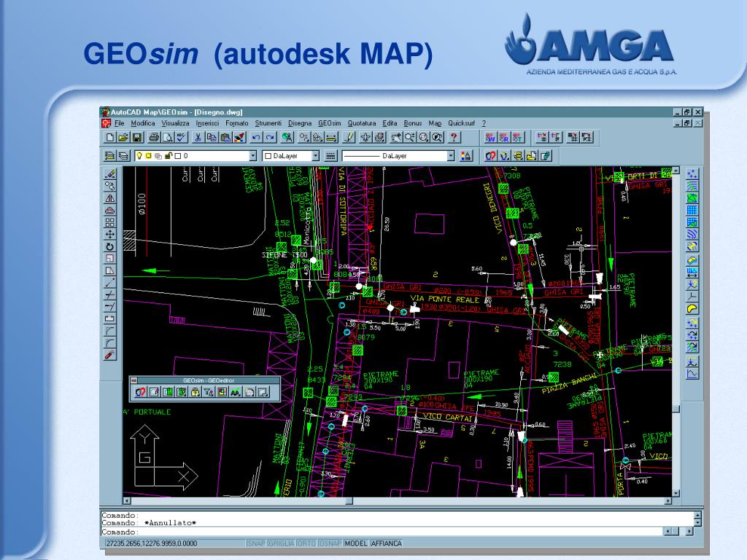Select the Array tool in left toolbar
Viewport: 747px width, 560px height.
click(x=110, y=222)
